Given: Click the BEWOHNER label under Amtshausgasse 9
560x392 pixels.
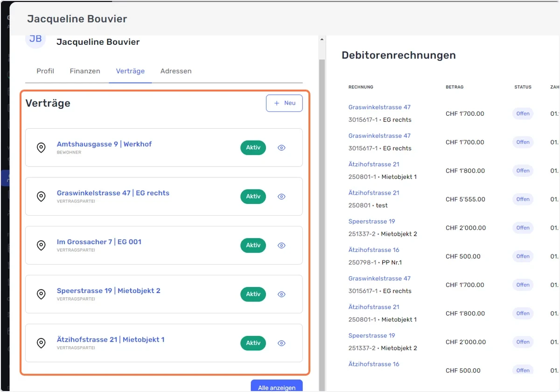Looking at the screenshot, I should point(69,153).
